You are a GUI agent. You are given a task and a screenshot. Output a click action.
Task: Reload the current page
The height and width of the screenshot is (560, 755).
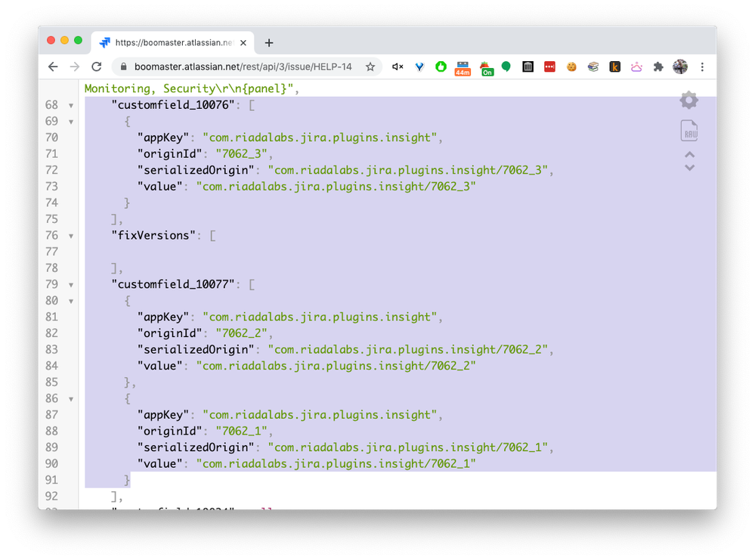(x=96, y=67)
